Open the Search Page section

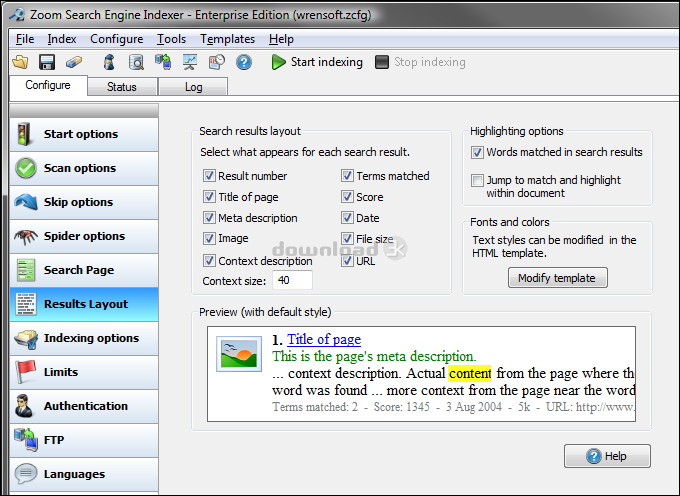84,270
